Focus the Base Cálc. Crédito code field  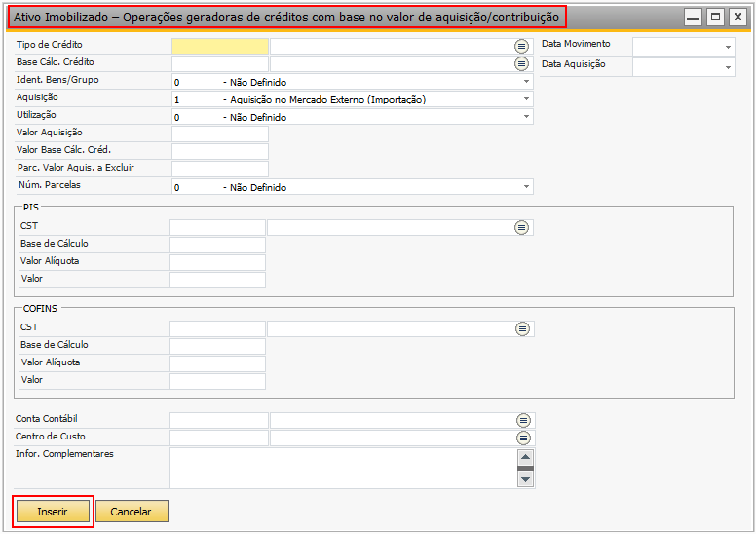(x=220, y=63)
